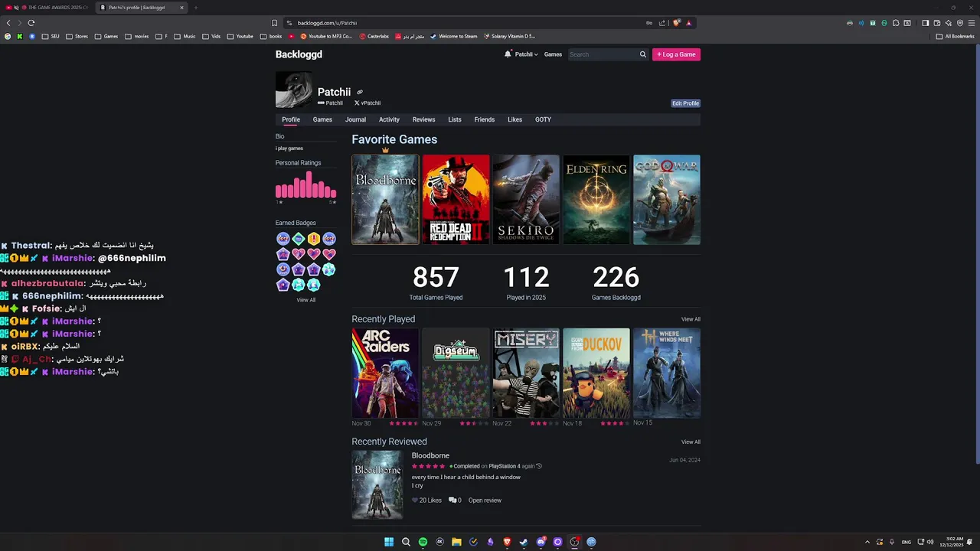This screenshot has height=551, width=980.
Task: Open the Welcome to Steam bookmark
Action: coord(453,36)
